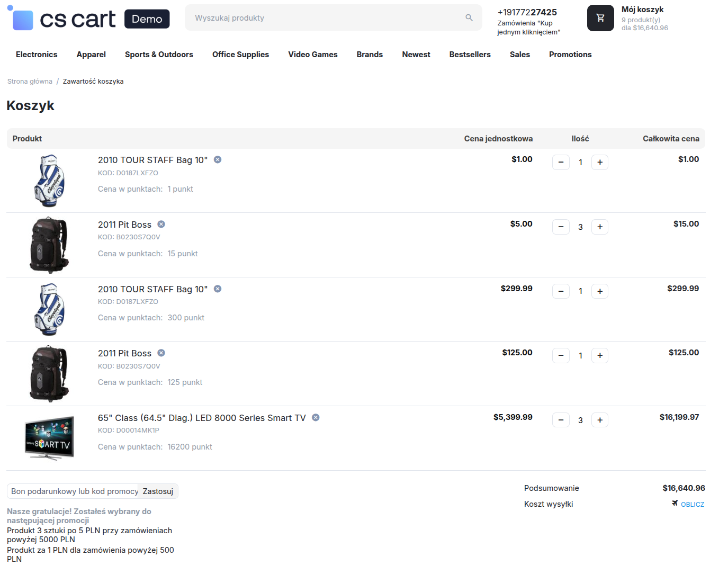The height and width of the screenshot is (574, 728).
Task: Decrease quantity of $1.00 TOUR STAFF Bag
Action: tap(561, 162)
